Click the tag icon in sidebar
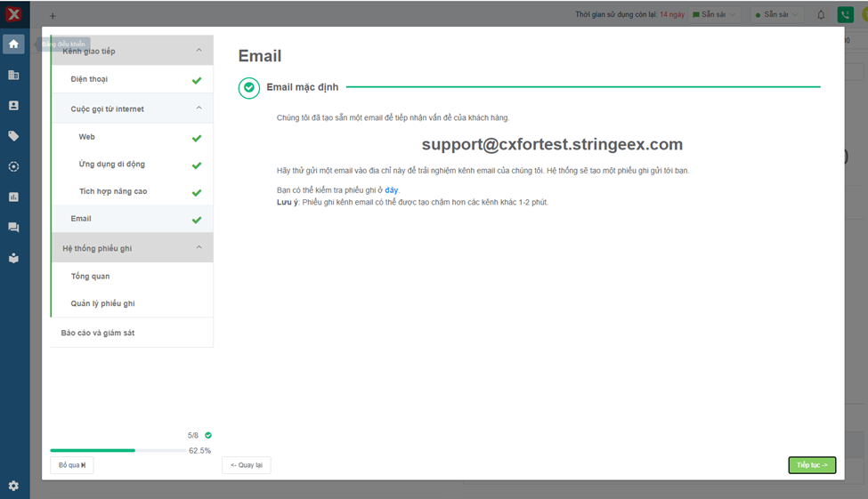Image resolution: width=868 pixels, height=499 pixels. pos(13,136)
